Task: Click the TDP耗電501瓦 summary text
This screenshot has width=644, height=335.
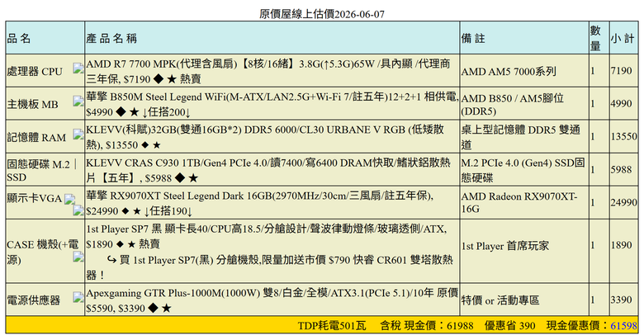Action: (x=331, y=326)
